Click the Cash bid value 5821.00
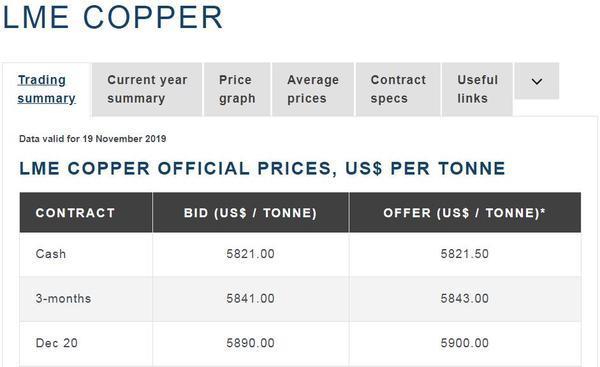This screenshot has height=367, width=600. (x=250, y=254)
